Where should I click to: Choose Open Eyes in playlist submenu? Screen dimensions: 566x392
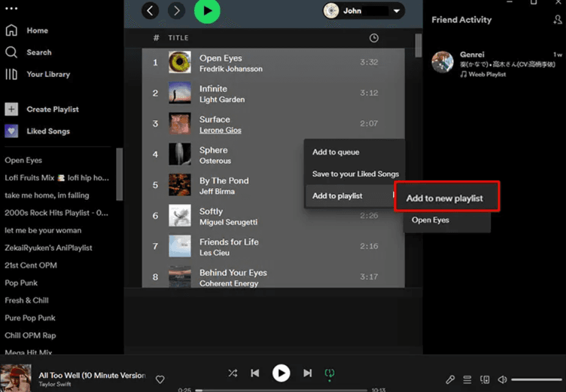(x=430, y=220)
